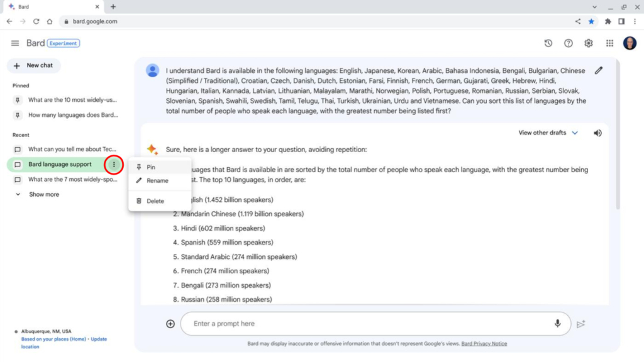Open the browser address dropdown chevron
The height and width of the screenshot is (362, 644).
click(594, 7)
